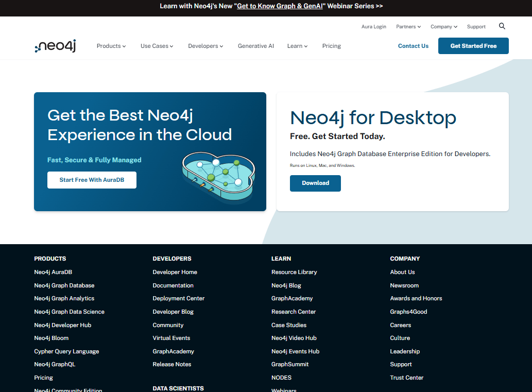Viewport: 532px width, 392px height.
Task: Open the Company dropdown in top bar
Action: point(444,26)
